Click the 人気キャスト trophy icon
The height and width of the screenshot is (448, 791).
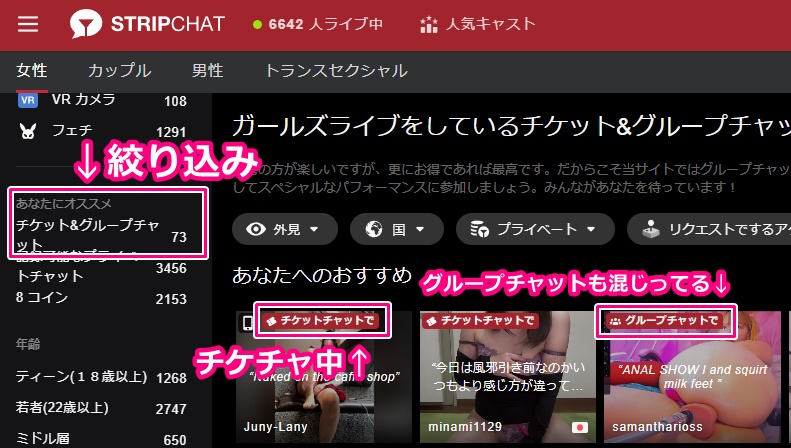(429, 24)
